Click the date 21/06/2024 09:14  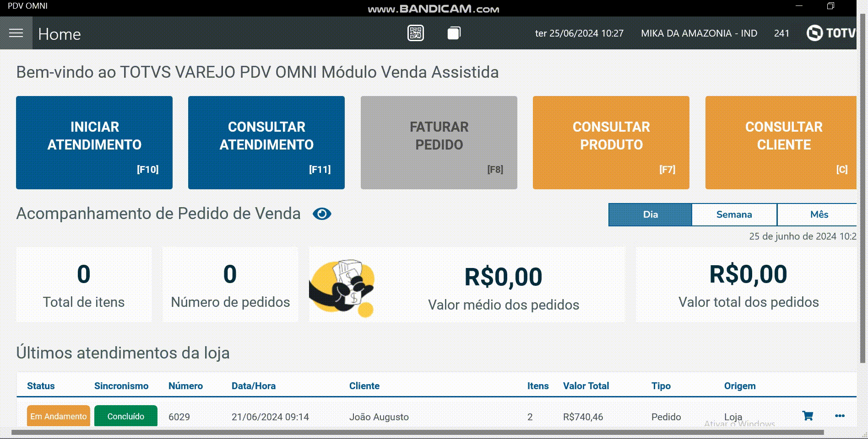[x=270, y=417]
